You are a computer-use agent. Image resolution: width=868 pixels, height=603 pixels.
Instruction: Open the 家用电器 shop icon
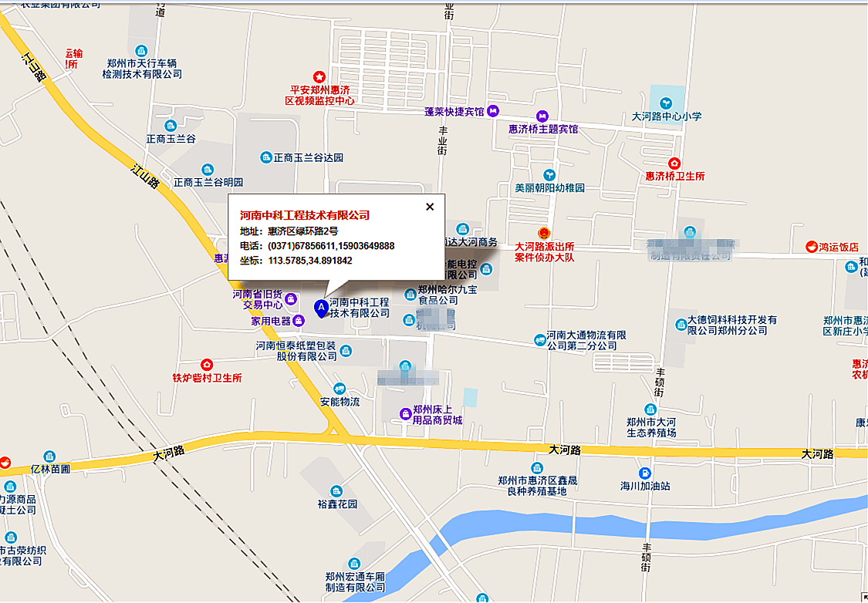[299, 320]
